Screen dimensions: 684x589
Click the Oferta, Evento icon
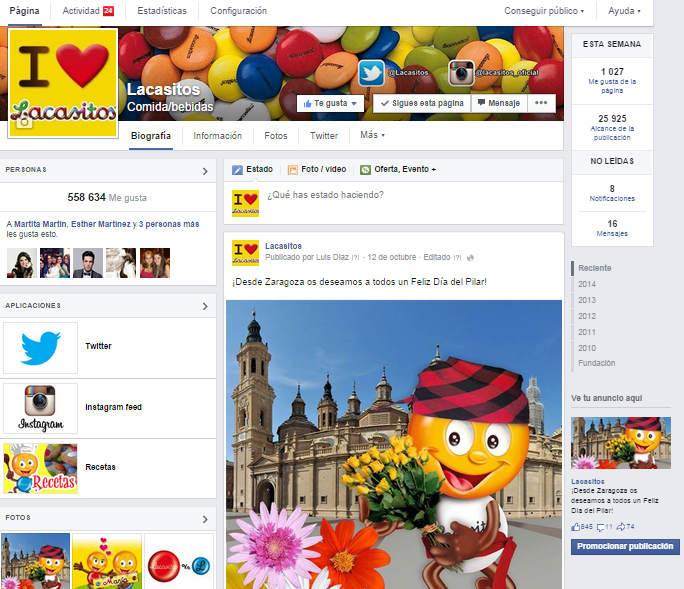click(365, 170)
